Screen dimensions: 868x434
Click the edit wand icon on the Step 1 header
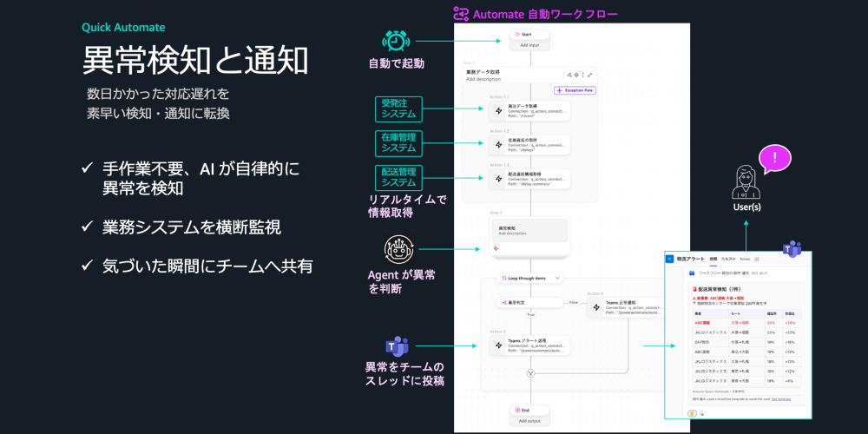tap(569, 75)
